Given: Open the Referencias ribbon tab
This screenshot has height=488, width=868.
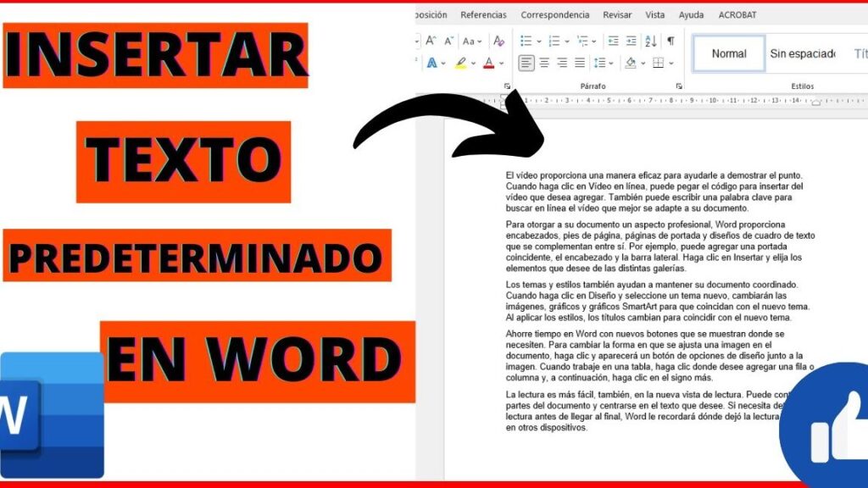Looking at the screenshot, I should pyautogui.click(x=483, y=14).
